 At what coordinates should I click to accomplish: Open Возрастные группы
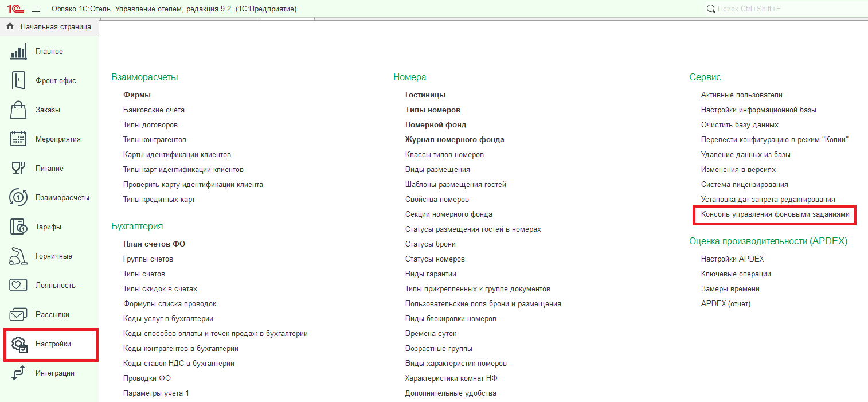pos(439,348)
